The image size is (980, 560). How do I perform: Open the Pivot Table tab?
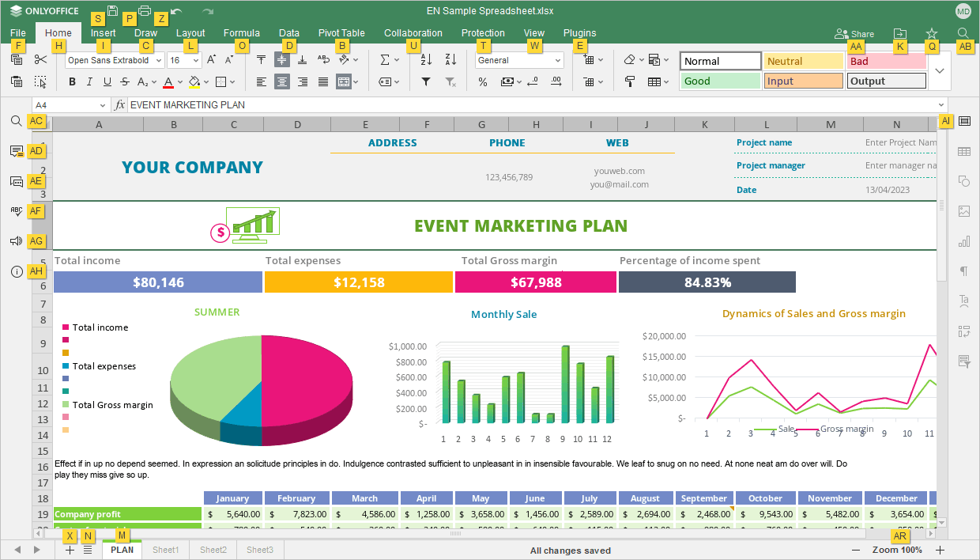pos(341,33)
